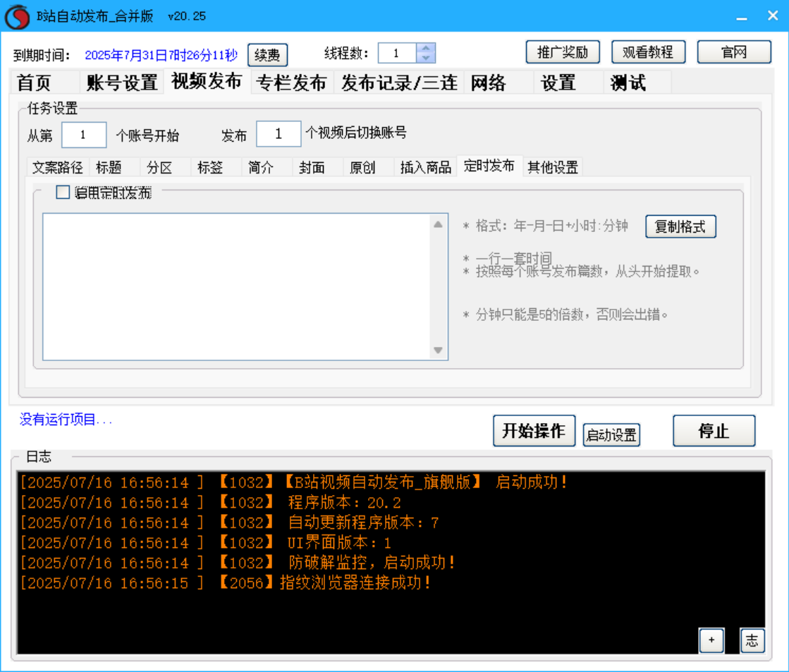Click the 续费 renew button
Screen dimensions: 789x672
pos(267,55)
